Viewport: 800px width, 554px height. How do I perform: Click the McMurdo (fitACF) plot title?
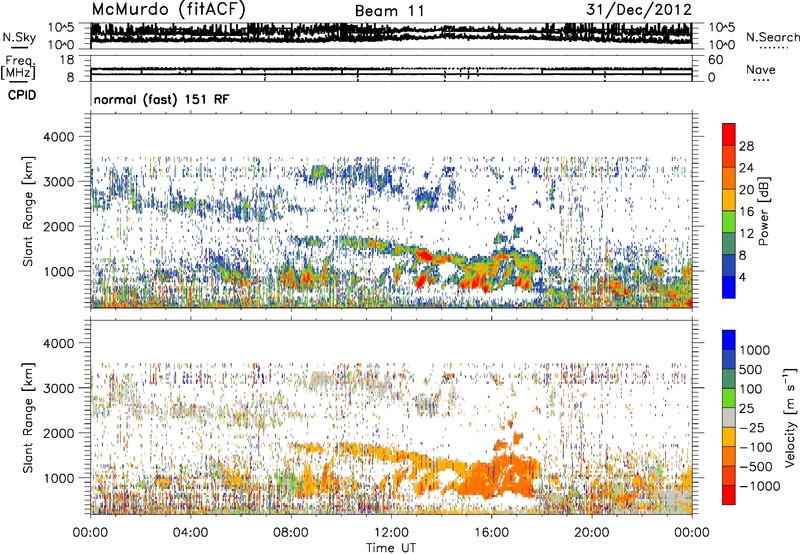tap(168, 10)
